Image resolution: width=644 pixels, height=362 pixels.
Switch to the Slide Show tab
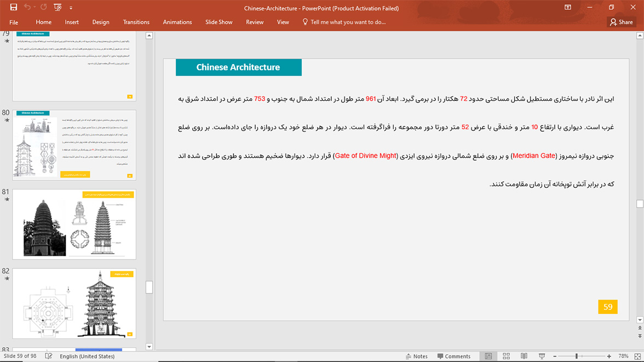pyautogui.click(x=219, y=22)
